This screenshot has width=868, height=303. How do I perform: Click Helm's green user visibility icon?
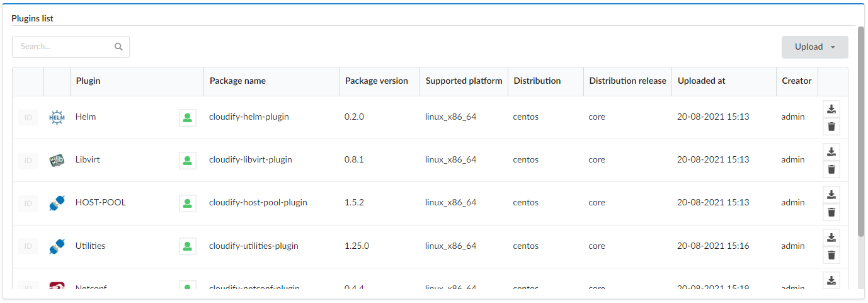pyautogui.click(x=188, y=117)
